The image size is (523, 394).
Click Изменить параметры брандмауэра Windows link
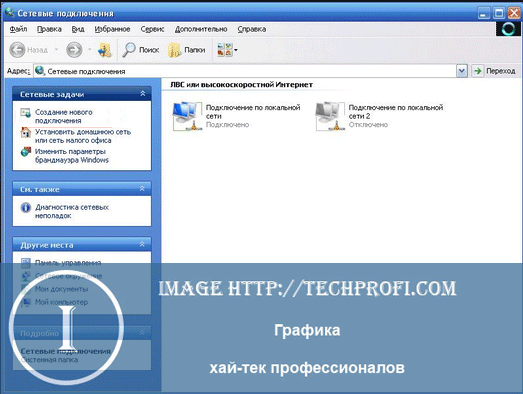72,156
